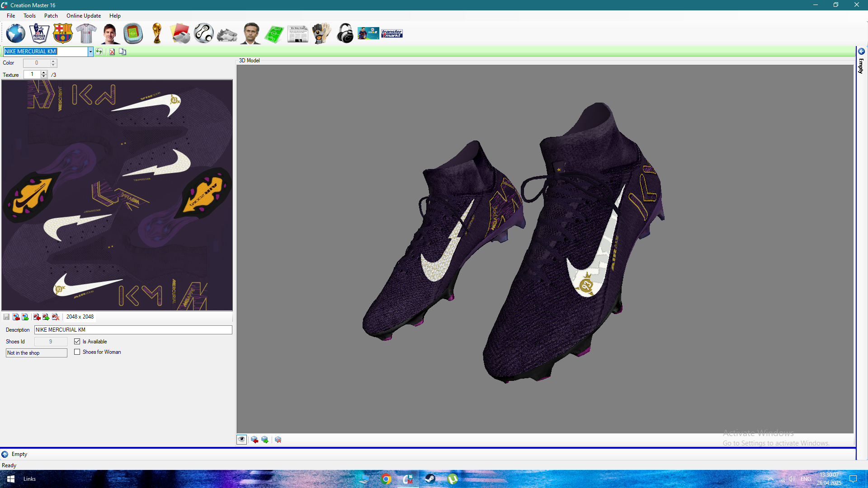Image resolution: width=868 pixels, height=488 pixels.
Task: Decrease the Texture number stepper
Action: pos(44,76)
